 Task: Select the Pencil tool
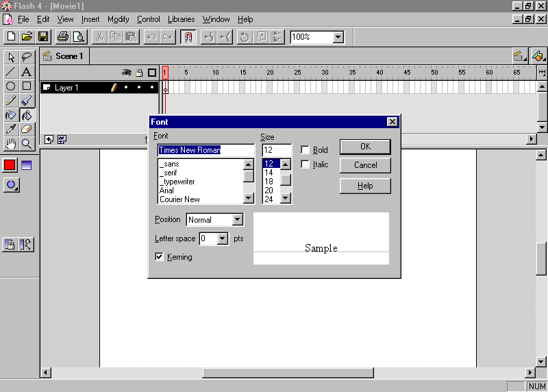[x=11, y=101]
